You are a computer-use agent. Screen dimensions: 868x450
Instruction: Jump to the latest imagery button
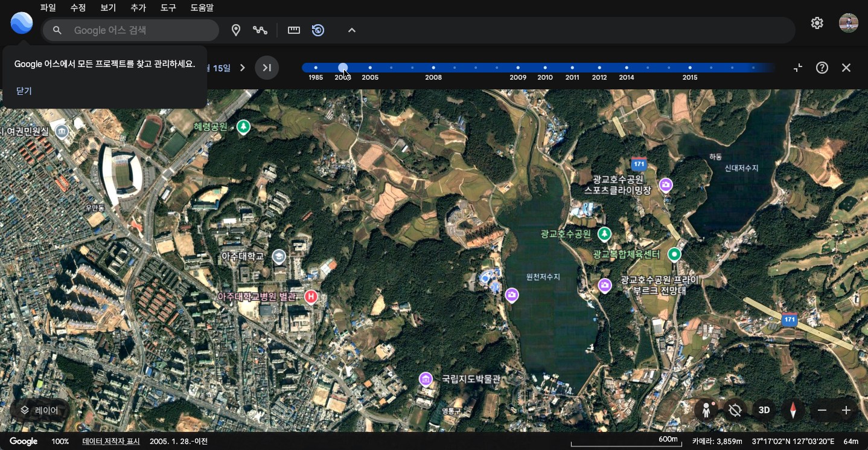point(267,68)
